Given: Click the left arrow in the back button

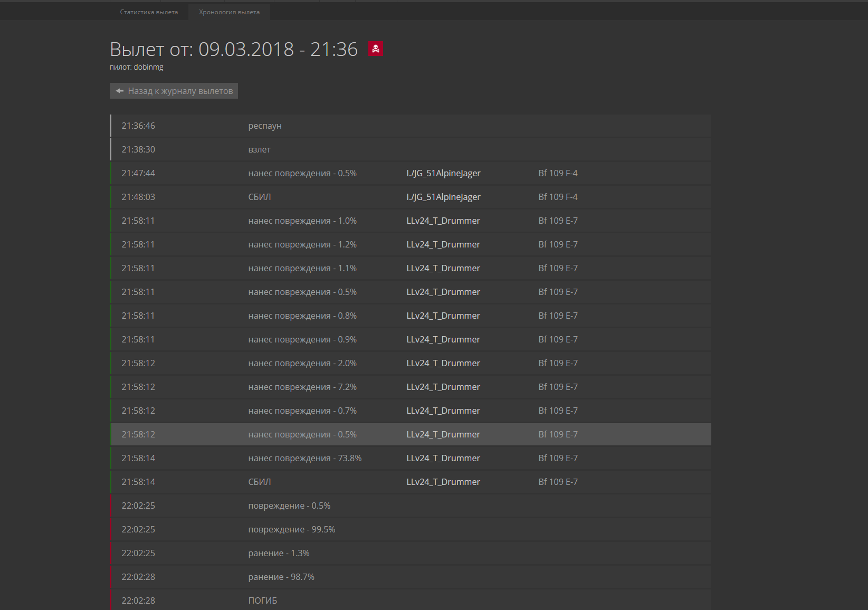Looking at the screenshot, I should [x=120, y=91].
